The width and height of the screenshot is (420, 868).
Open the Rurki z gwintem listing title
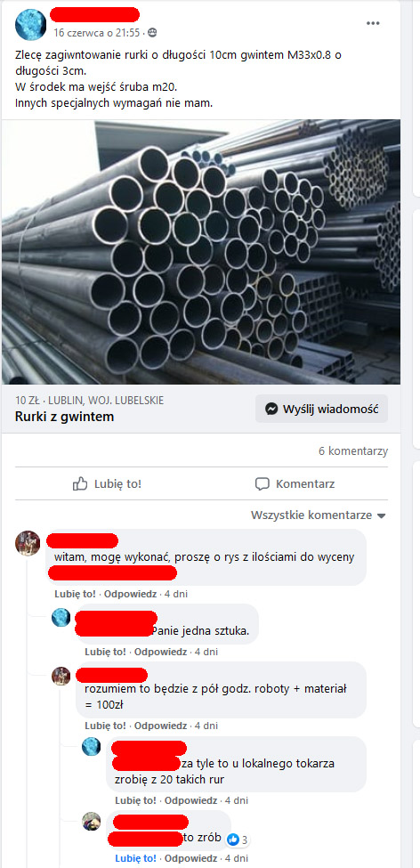pos(64,417)
